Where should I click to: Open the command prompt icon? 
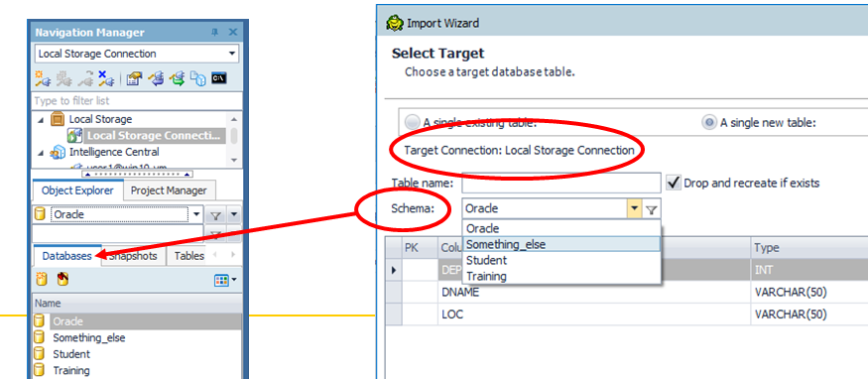[x=218, y=78]
